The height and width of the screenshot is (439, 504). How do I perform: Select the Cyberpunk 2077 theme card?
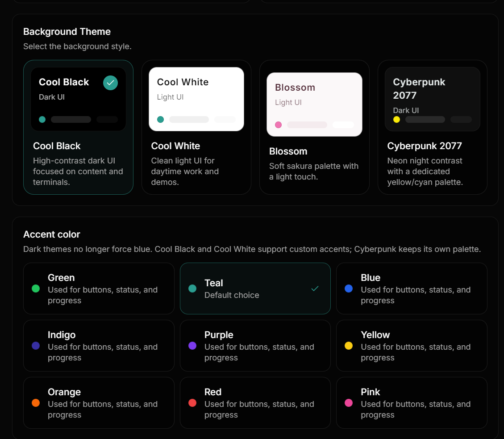(432, 127)
